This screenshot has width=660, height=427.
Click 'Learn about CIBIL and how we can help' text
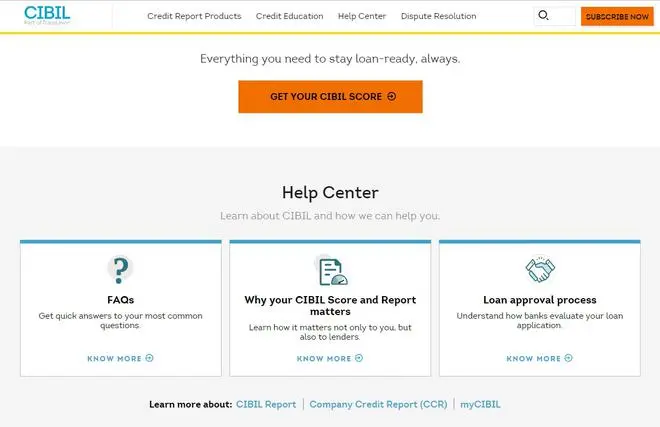(330, 216)
